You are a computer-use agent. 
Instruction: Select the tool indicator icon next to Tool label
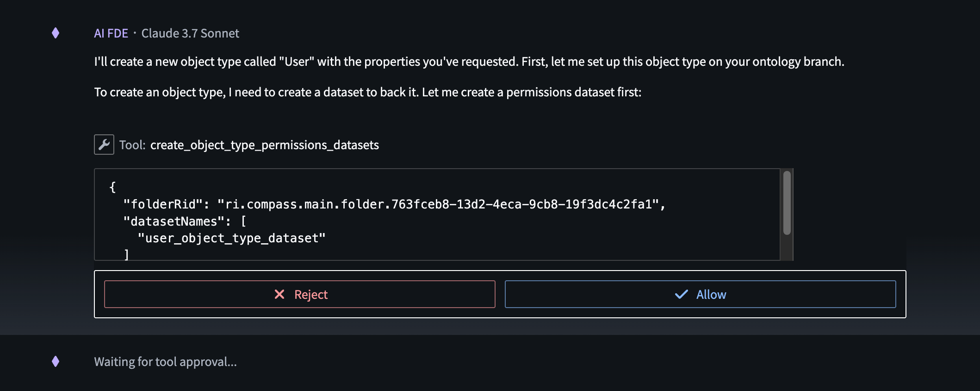point(104,144)
